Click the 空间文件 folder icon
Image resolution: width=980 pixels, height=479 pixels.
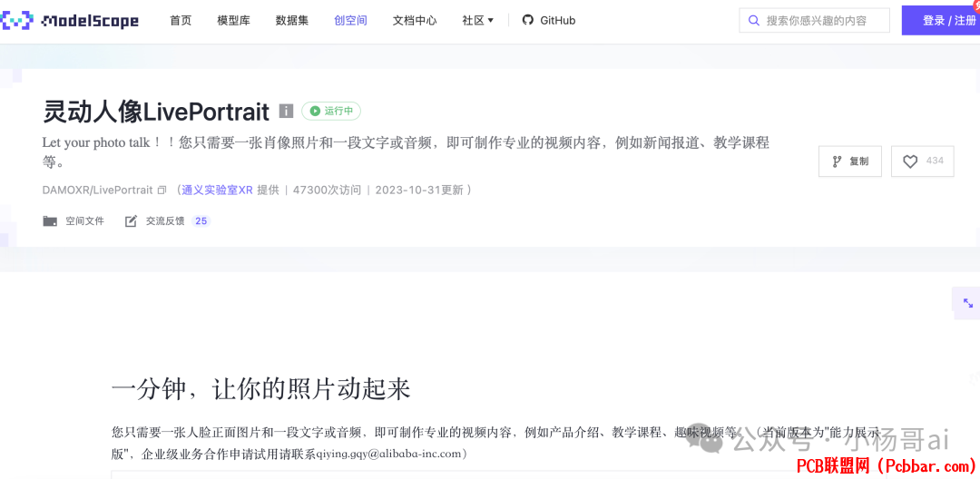[50, 221]
